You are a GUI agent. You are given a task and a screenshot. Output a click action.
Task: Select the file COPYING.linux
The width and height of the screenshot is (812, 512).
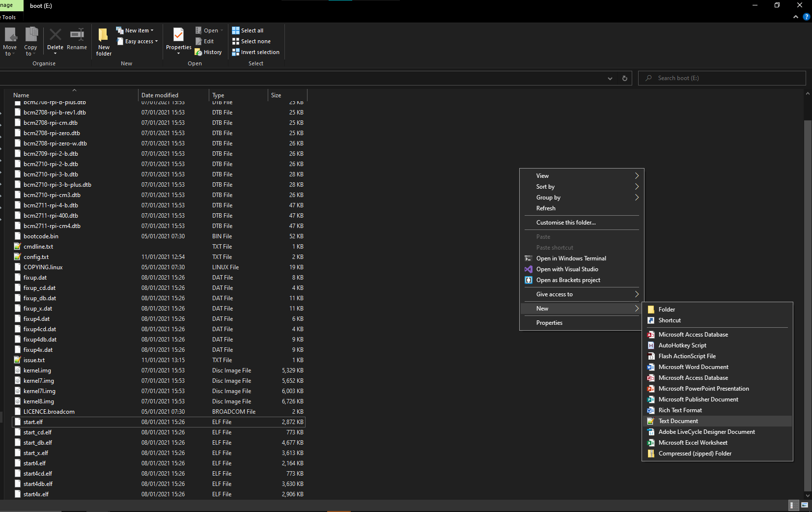coord(158,267)
